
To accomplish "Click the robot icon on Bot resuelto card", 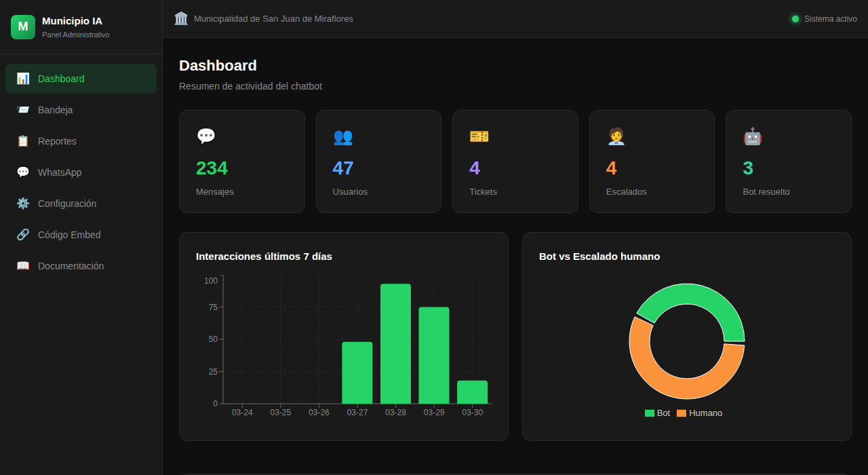I will (x=752, y=136).
